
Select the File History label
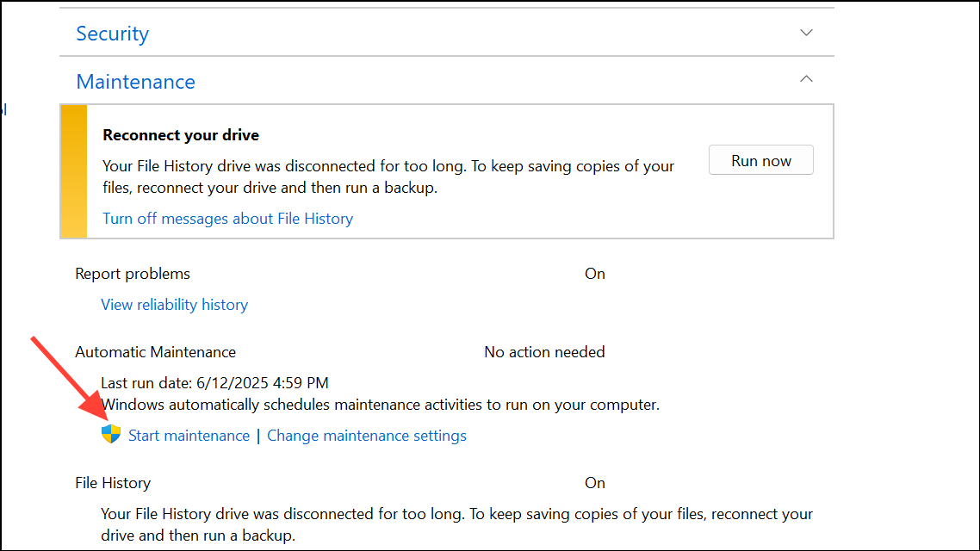click(x=113, y=483)
